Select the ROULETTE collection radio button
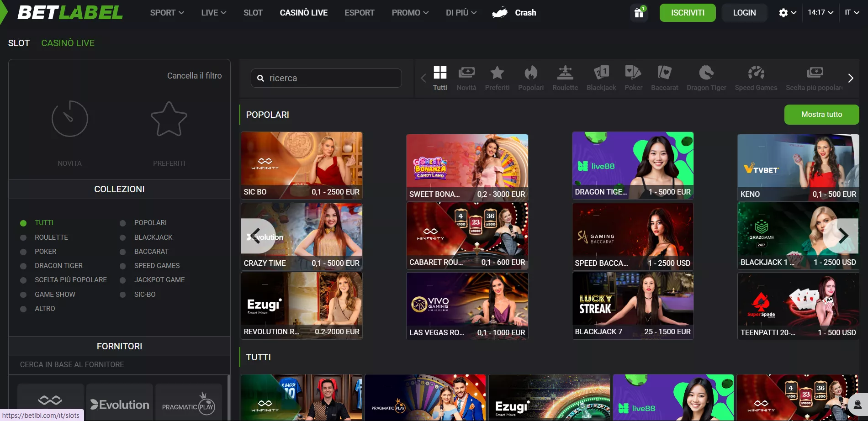868x421 pixels. click(23, 237)
